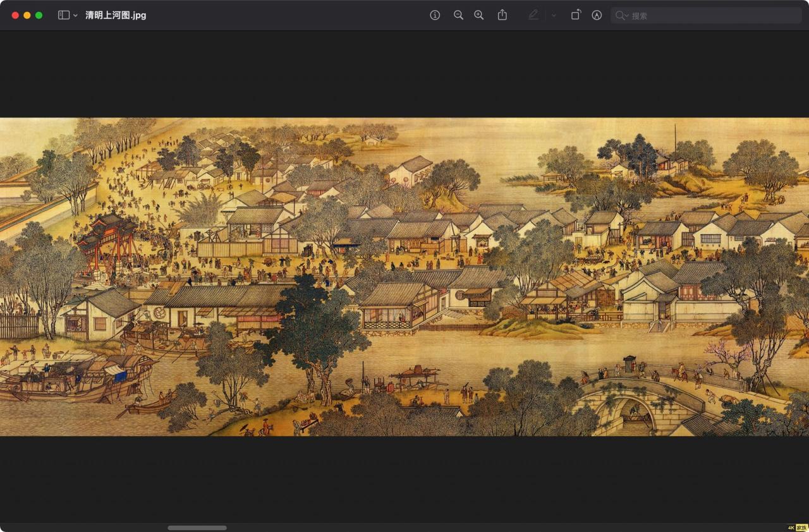Click the horizontal scrollbar at the bottom

point(198,528)
